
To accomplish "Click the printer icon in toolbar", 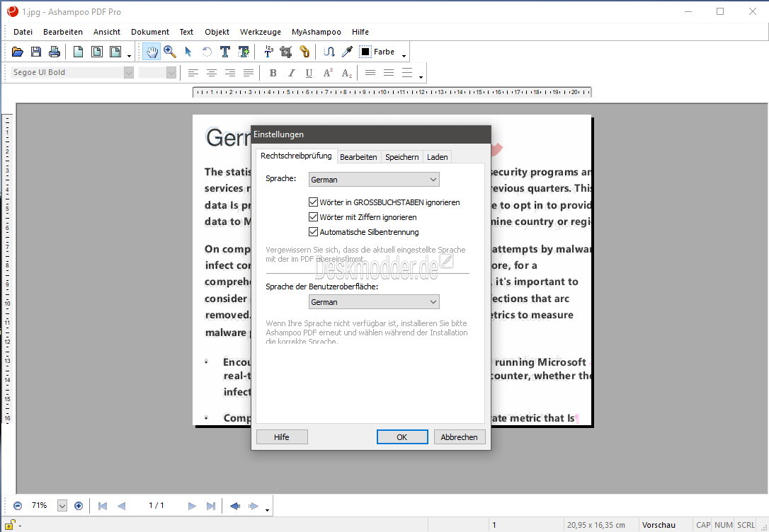I will (54, 52).
